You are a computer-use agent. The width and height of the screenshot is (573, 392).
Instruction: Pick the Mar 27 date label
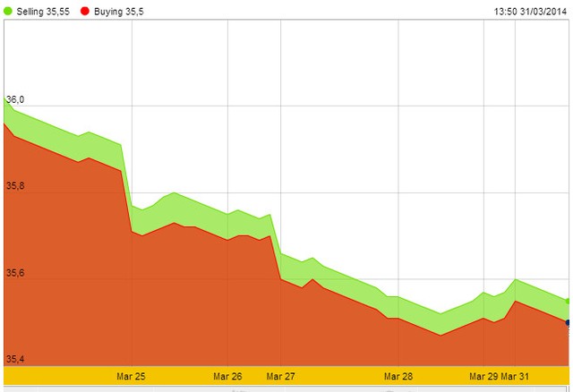(x=280, y=377)
